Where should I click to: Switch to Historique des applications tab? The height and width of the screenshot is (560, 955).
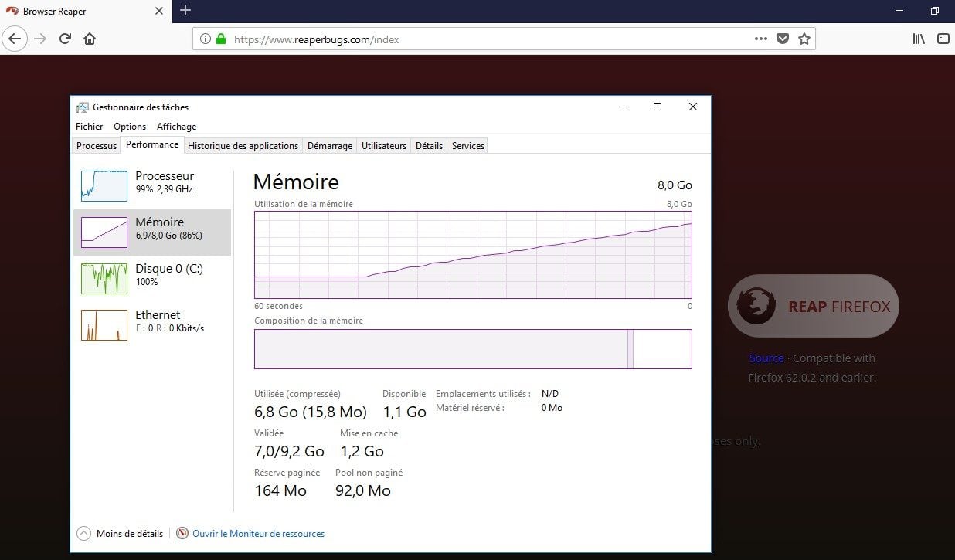243,146
